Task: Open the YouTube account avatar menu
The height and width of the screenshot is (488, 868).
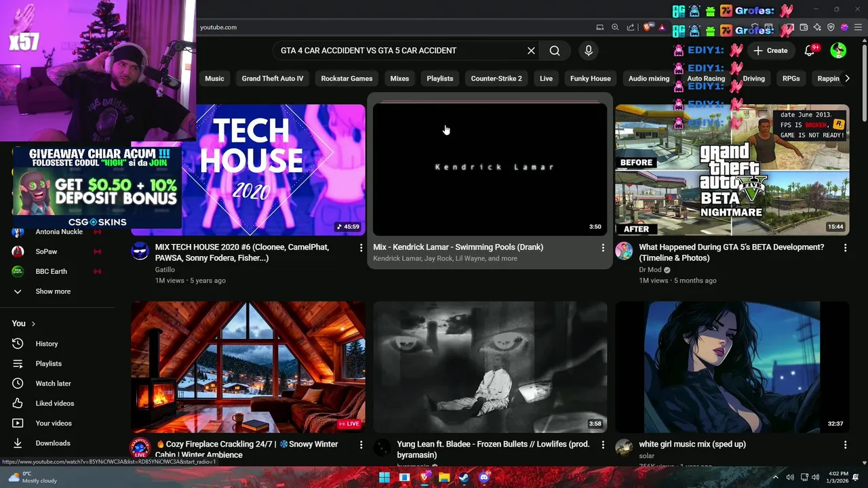Action: coord(838,51)
